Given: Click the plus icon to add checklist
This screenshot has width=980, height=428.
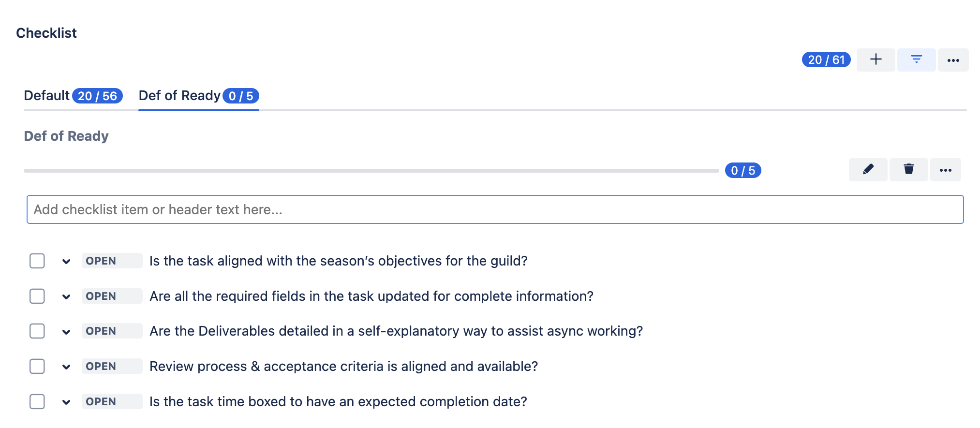Looking at the screenshot, I should pos(876,59).
